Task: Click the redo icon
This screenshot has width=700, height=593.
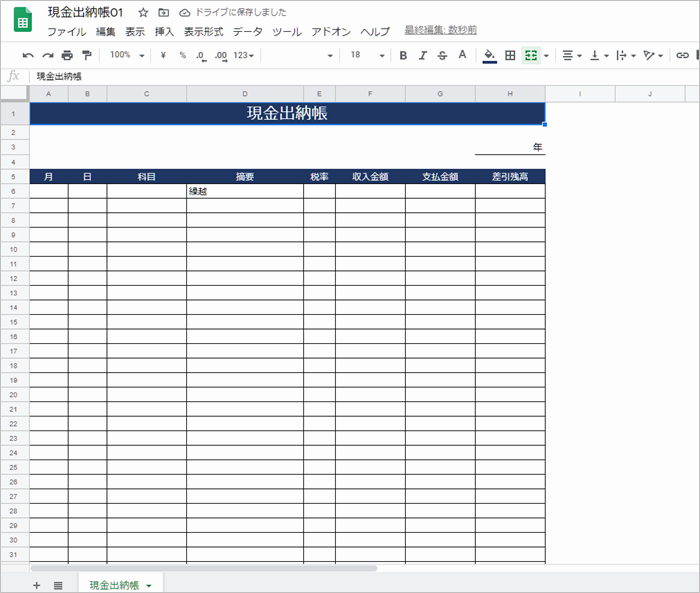Action: tap(47, 55)
